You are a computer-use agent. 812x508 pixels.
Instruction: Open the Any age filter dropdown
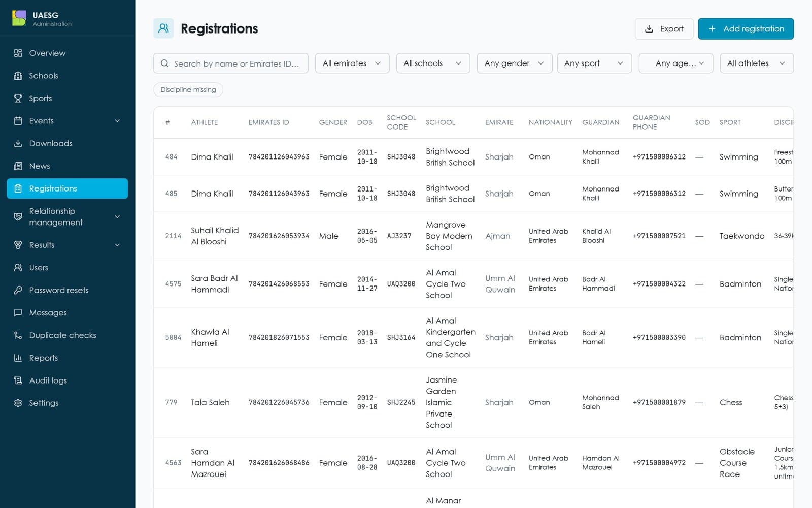(676, 63)
